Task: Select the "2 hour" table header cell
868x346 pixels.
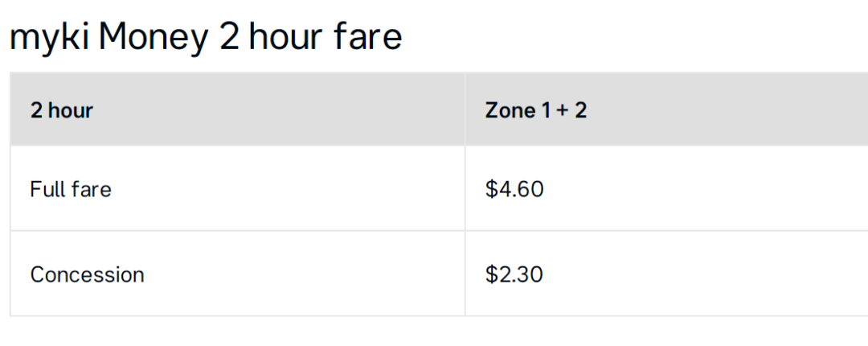Action: click(x=237, y=109)
